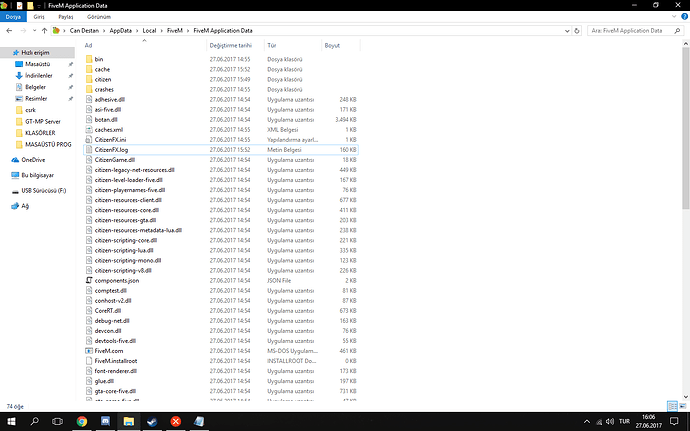Select CitizenFX.ini file icon
Viewport: 690px width, 431px height.
89,140
